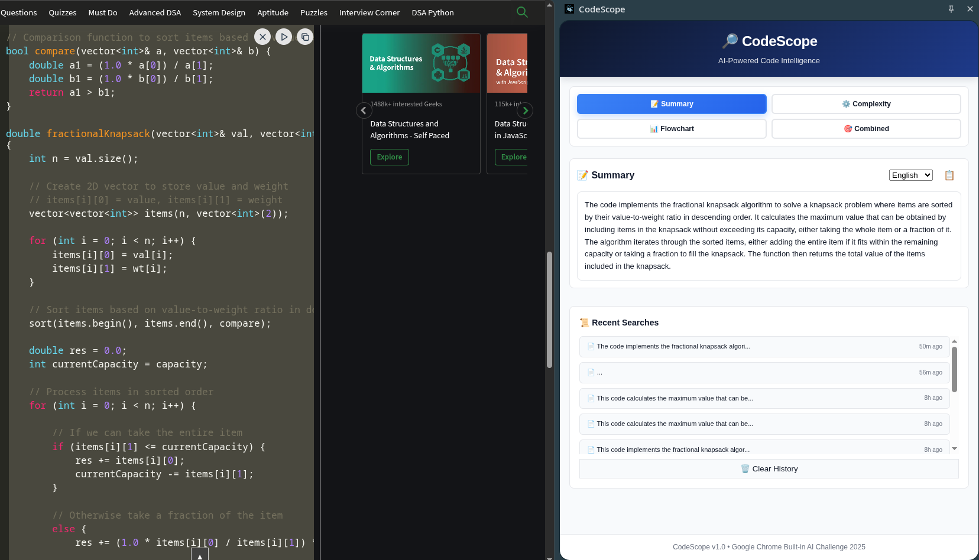Click the Clear History button

click(x=769, y=469)
